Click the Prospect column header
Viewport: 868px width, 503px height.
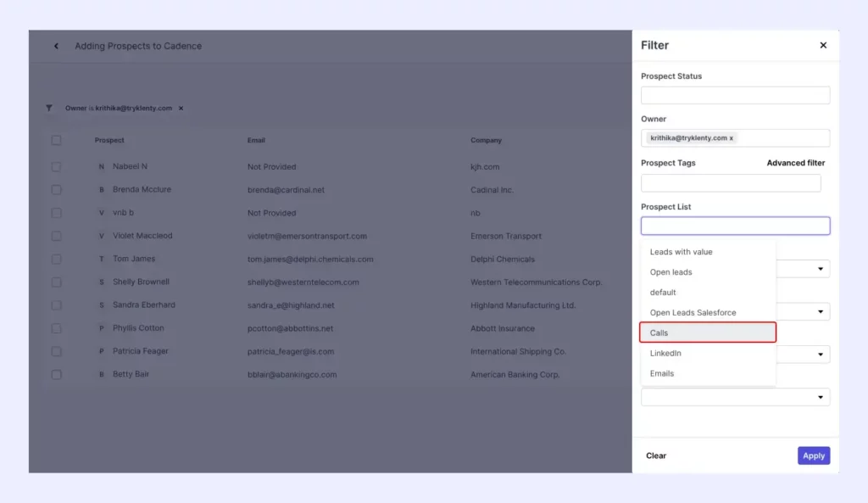109,140
